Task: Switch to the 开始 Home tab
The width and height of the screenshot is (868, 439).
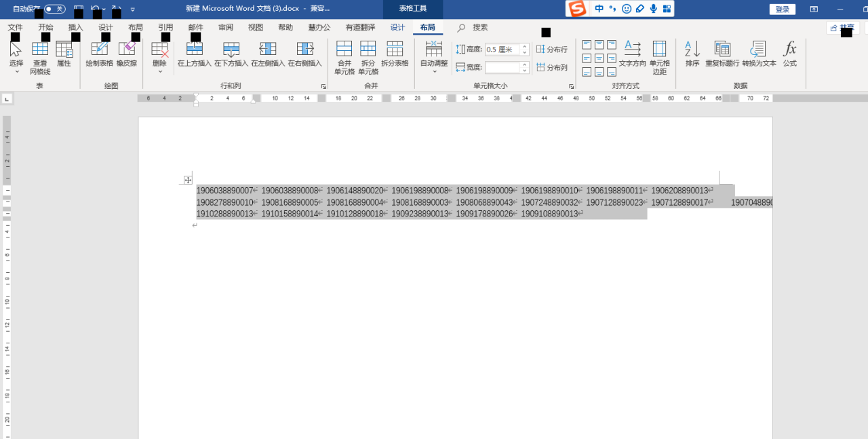Action: coord(45,27)
